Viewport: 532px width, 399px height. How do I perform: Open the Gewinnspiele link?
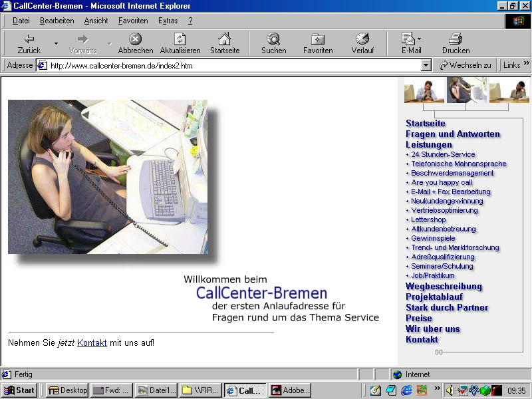(433, 238)
